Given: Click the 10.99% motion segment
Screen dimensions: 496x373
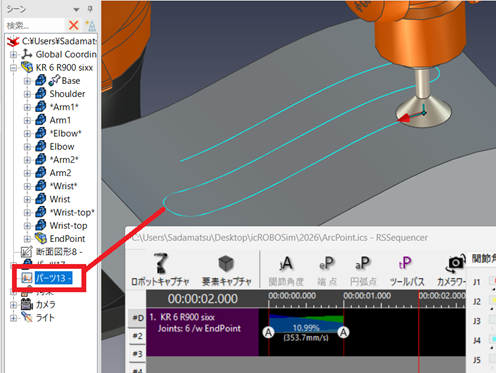Looking at the screenshot, I should point(306,328).
